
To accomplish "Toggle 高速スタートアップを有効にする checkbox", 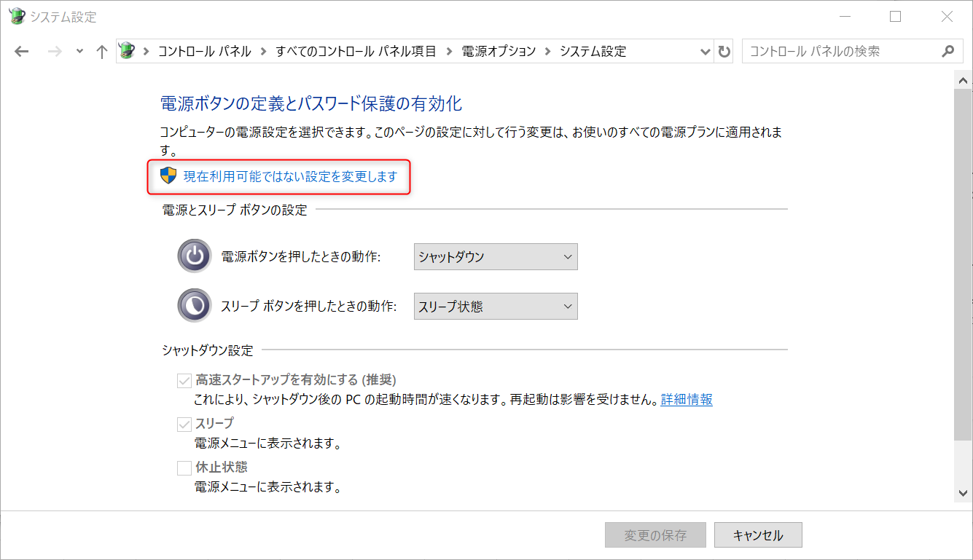I will (x=184, y=380).
